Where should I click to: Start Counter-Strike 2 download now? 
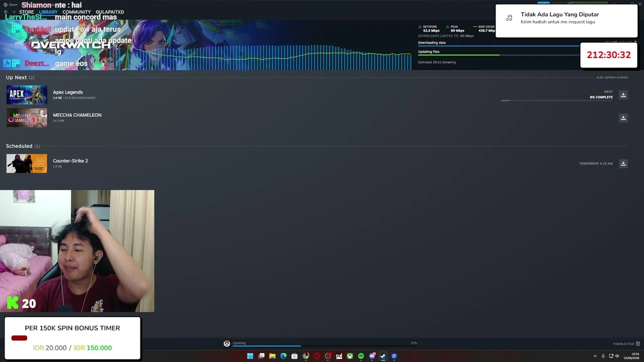(623, 163)
